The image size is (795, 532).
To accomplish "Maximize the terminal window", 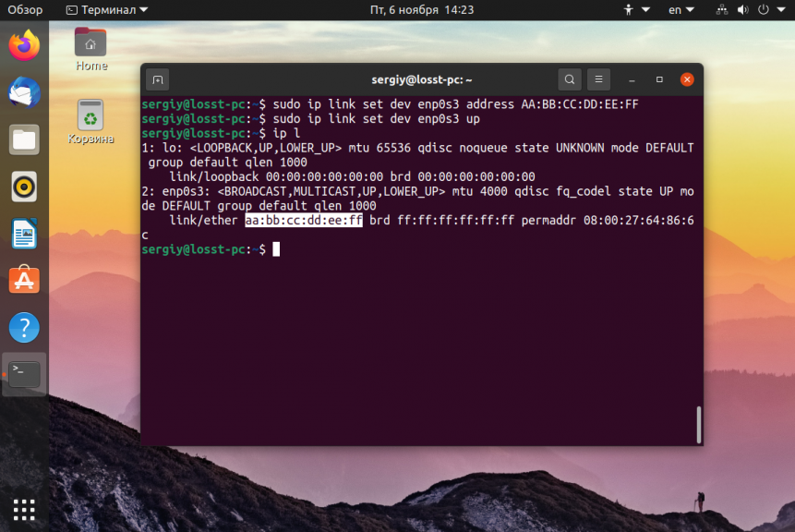I will [659, 79].
